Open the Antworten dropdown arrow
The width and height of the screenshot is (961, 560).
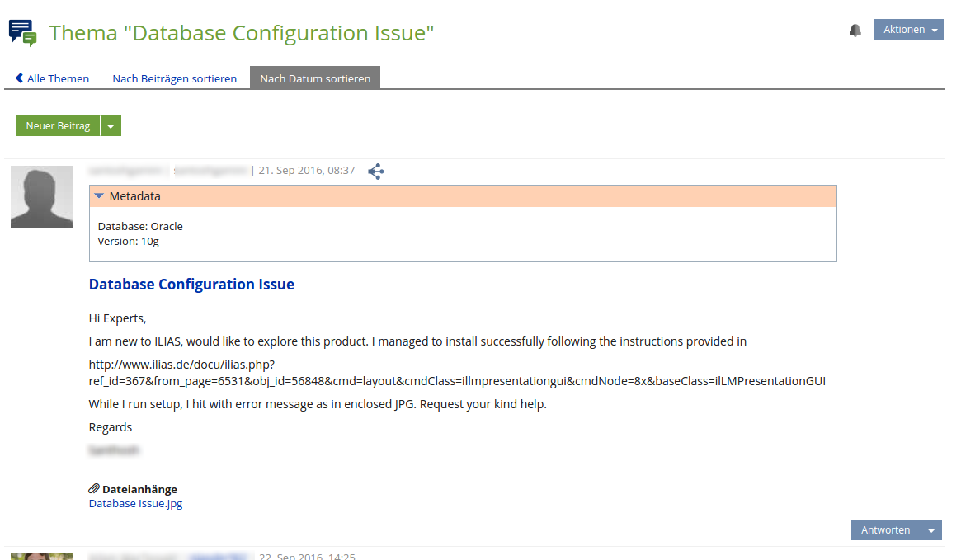(x=931, y=530)
